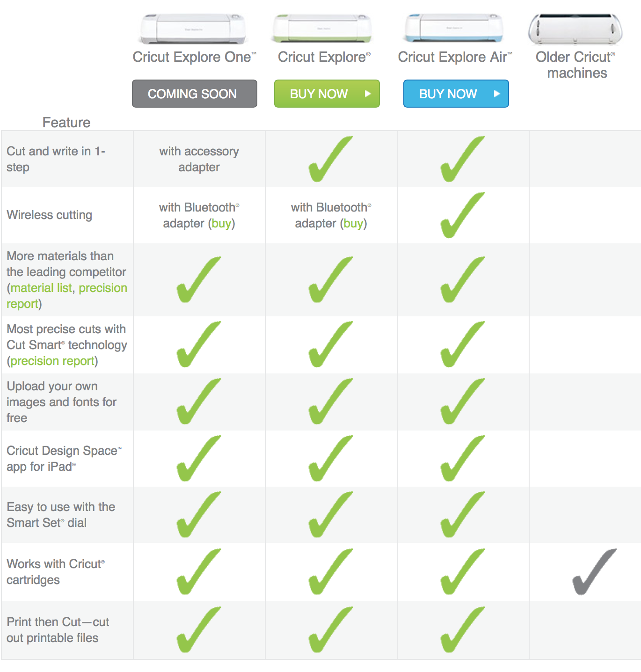Open the material list link

[41, 288]
